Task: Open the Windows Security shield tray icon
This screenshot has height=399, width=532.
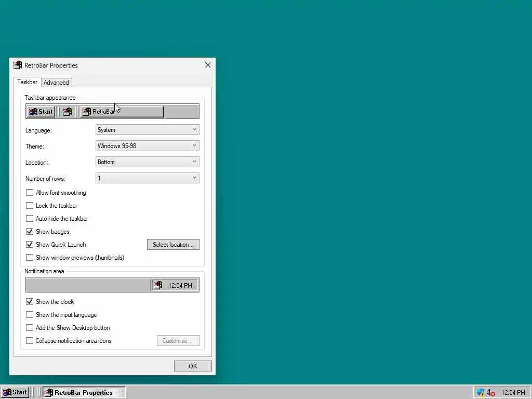Action: pos(481,393)
